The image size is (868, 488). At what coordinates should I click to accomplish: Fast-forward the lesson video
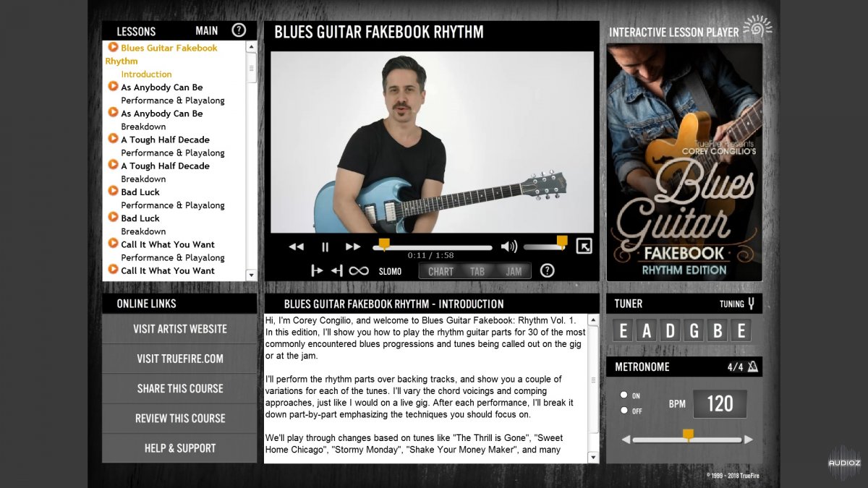(x=353, y=247)
